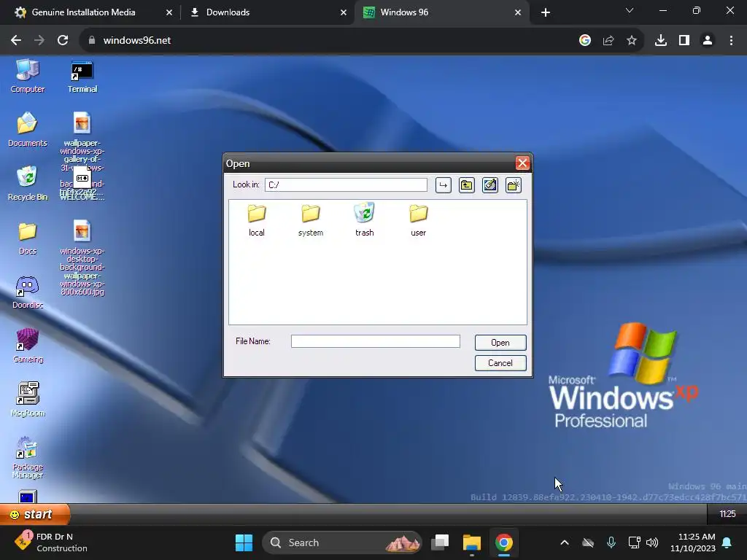The width and height of the screenshot is (747, 560).
Task: Create a new folder in Open dialog
Action: pyautogui.click(x=513, y=185)
